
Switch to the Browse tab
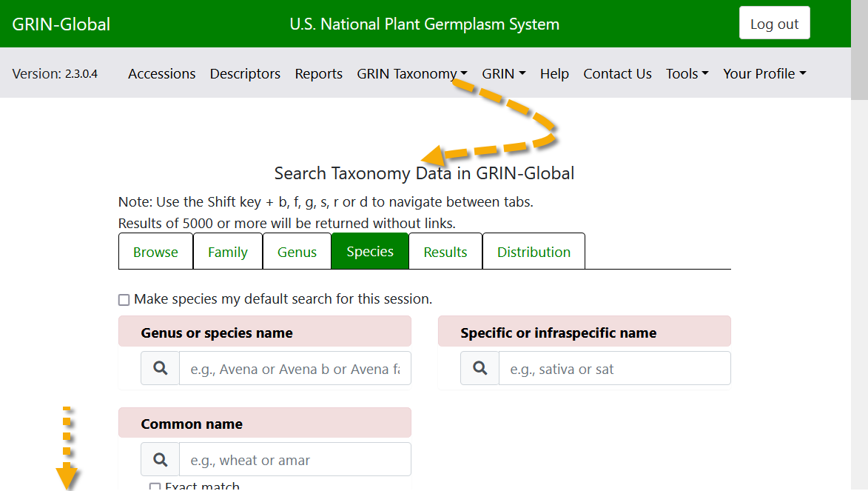[x=155, y=251]
